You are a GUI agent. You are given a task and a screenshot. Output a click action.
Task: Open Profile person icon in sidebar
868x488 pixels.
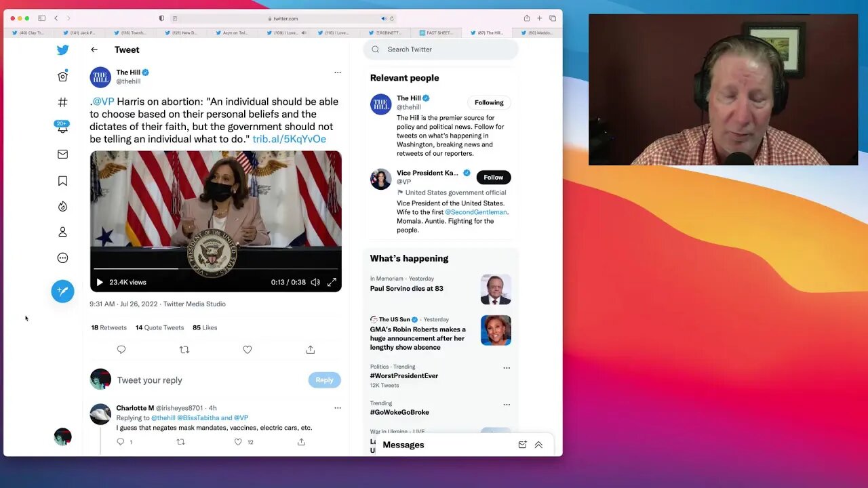point(62,232)
